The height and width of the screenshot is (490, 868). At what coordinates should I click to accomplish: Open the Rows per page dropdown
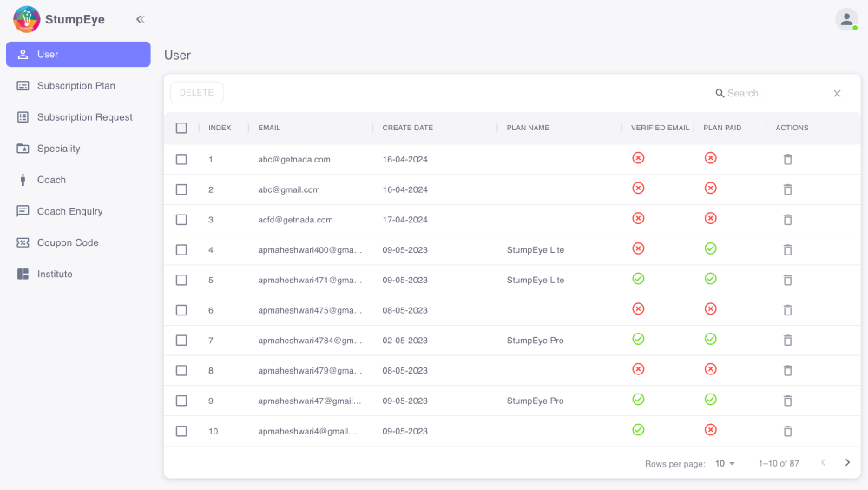click(x=725, y=464)
